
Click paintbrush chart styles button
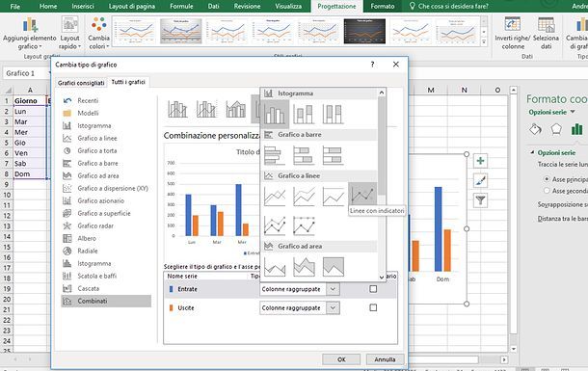tap(480, 181)
